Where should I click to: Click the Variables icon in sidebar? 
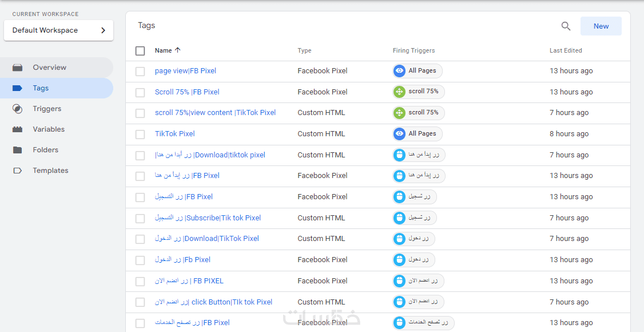(18, 129)
